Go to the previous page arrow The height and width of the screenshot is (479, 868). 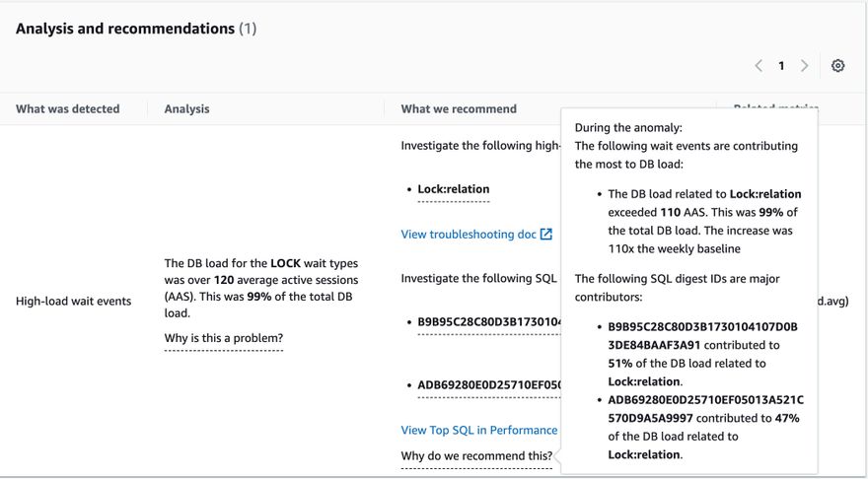click(x=759, y=66)
